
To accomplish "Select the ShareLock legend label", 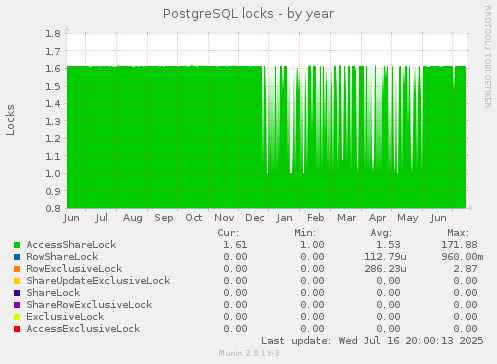I will click(x=53, y=293).
